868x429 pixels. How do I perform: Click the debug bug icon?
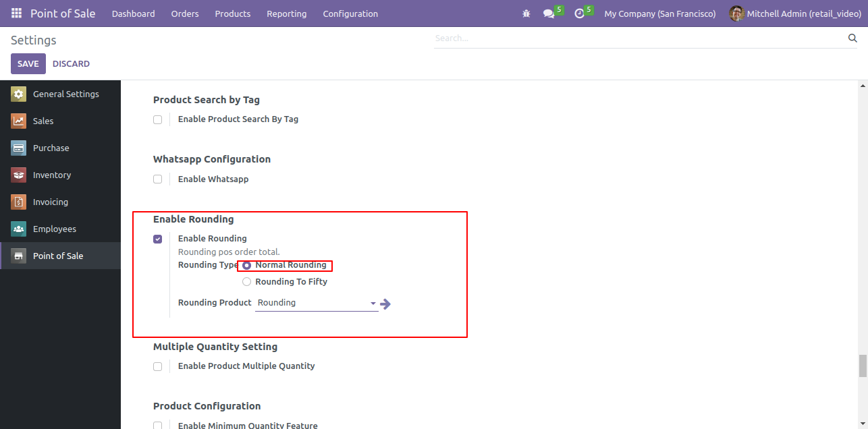pos(526,13)
